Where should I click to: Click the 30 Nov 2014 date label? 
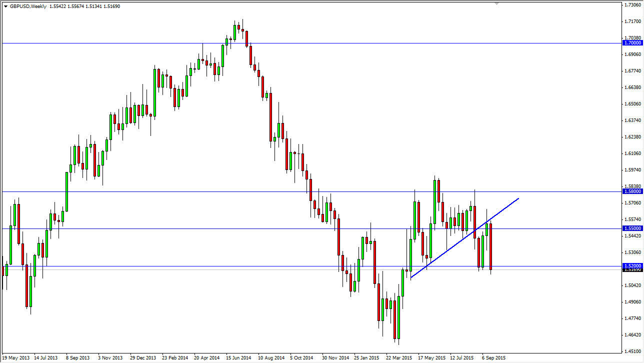(335, 358)
